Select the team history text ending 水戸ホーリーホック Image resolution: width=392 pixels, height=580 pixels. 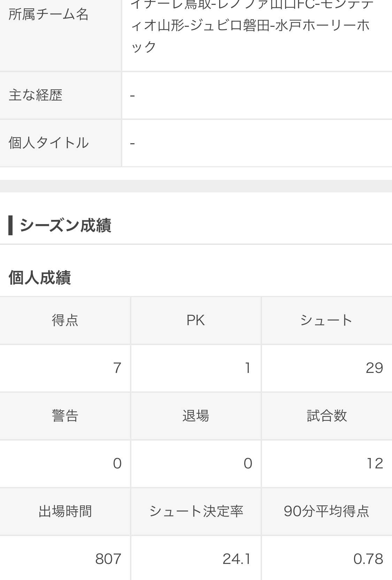pos(250,26)
